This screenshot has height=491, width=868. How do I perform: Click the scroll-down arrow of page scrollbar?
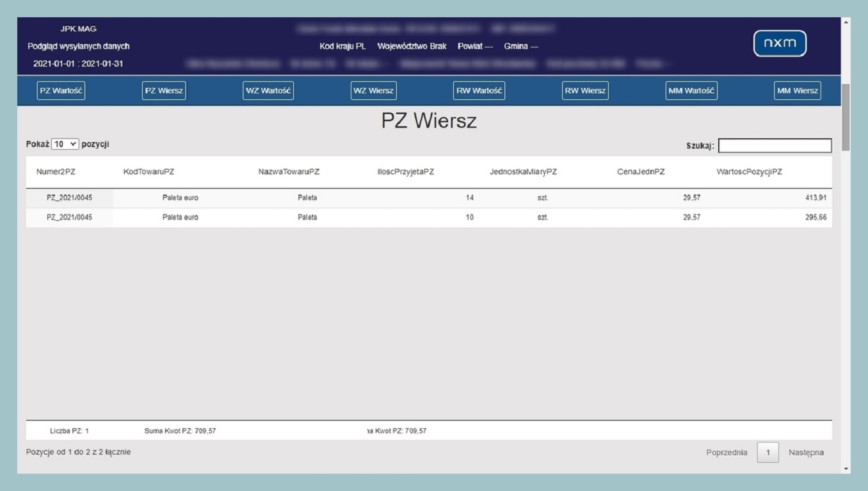(846, 469)
